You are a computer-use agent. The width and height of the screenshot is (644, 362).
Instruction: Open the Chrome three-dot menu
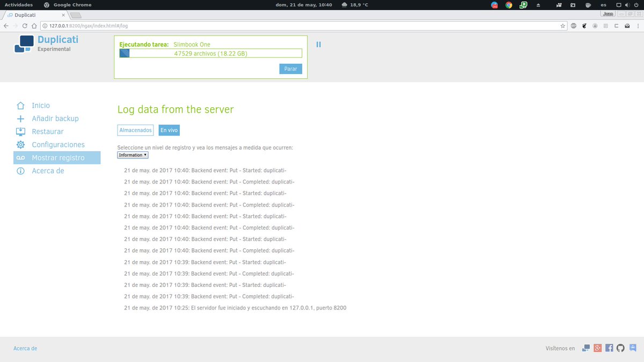coord(638,26)
